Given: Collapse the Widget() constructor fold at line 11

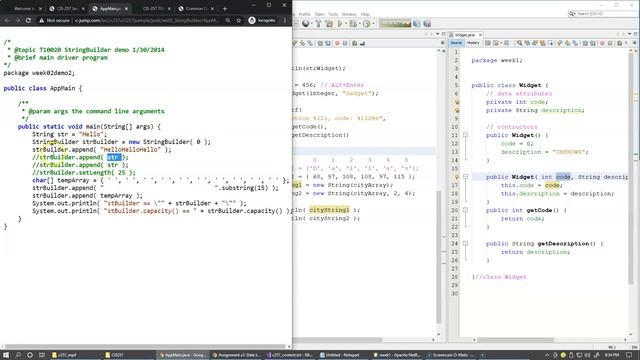Looking at the screenshot, I should pos(465,135).
